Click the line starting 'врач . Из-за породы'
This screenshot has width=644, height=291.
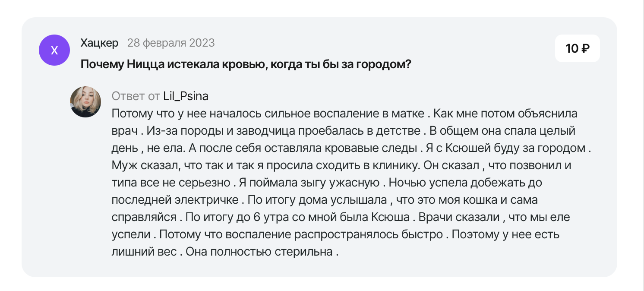point(344,131)
